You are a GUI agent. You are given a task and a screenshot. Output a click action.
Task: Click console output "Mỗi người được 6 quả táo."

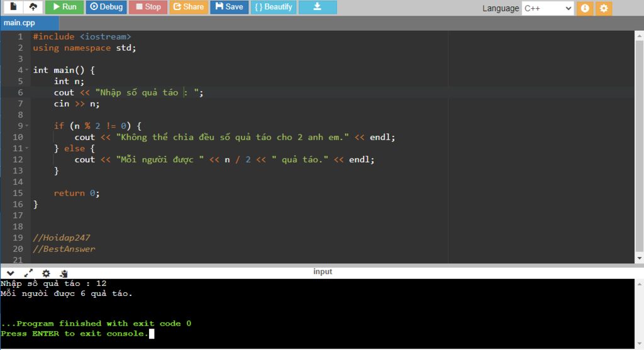point(67,294)
